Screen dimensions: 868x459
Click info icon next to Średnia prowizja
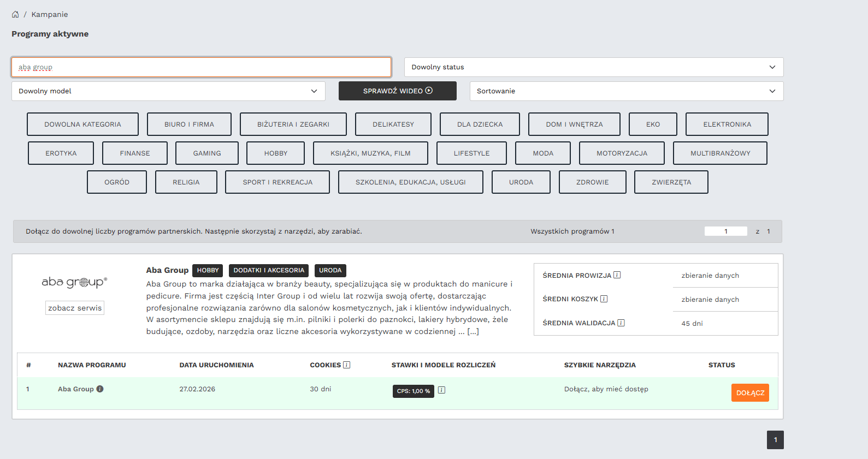pyautogui.click(x=617, y=275)
